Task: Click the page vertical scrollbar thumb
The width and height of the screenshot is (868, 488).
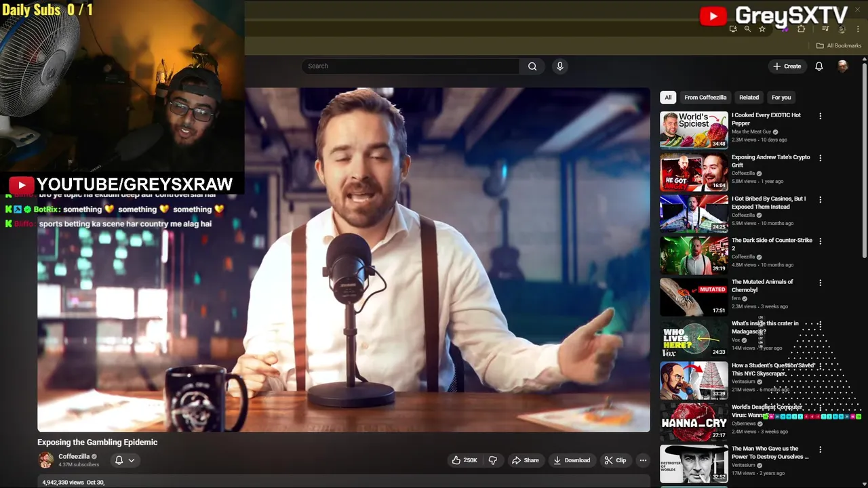Action: point(864,159)
